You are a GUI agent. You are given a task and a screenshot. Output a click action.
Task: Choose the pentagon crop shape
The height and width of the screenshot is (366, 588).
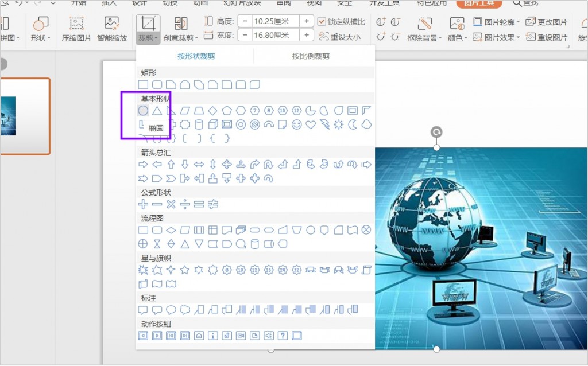coord(227,111)
